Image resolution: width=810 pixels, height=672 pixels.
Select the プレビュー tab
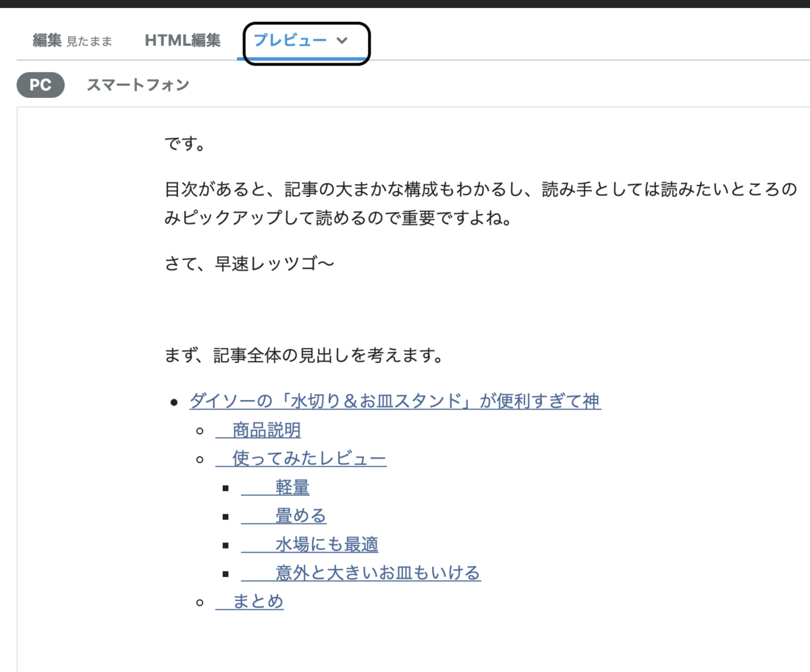[x=290, y=40]
